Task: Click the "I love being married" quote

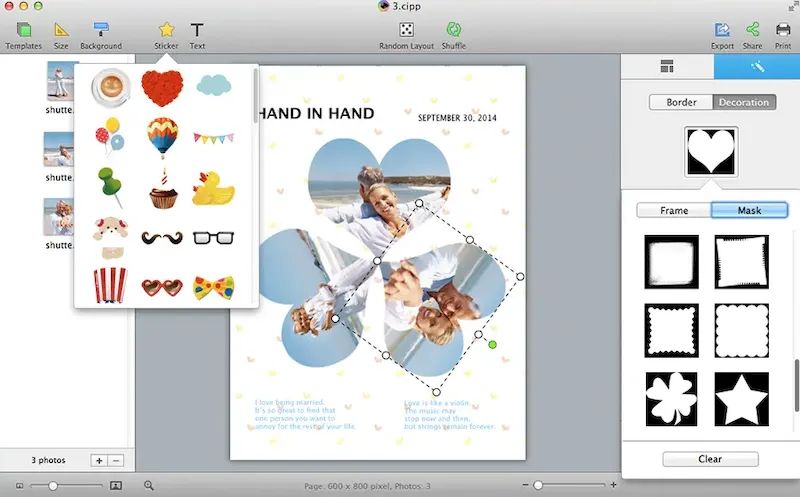Action: point(305,414)
